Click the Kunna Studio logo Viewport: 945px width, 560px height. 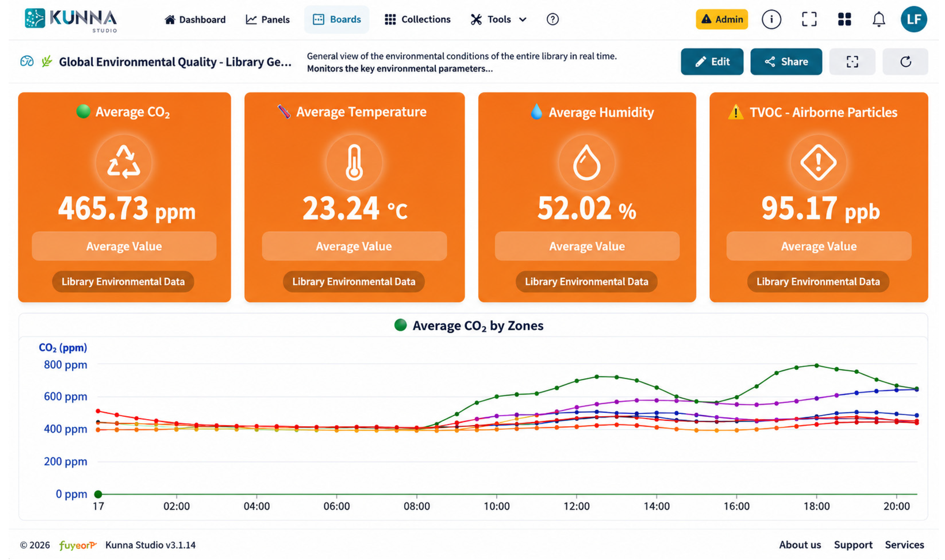(71, 20)
